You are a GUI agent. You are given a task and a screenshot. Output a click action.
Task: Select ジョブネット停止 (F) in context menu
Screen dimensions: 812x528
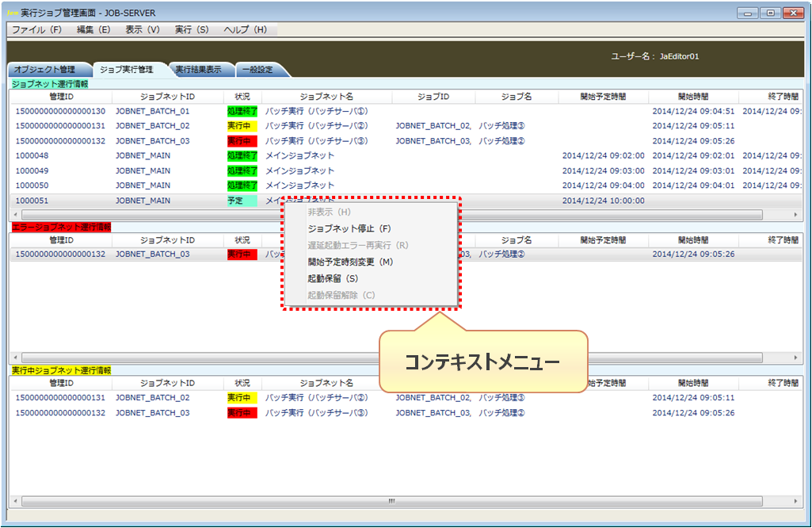[349, 228]
